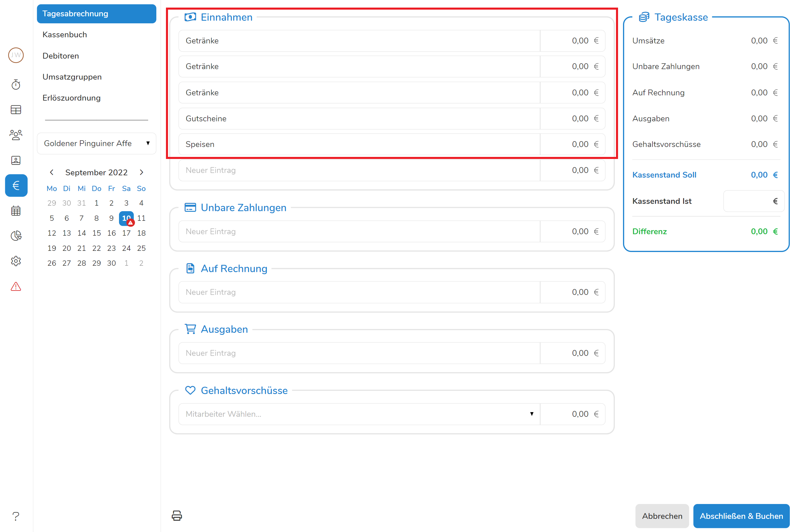Click the Abschließen & Buchen button
The width and height of the screenshot is (798, 532).
click(x=741, y=516)
